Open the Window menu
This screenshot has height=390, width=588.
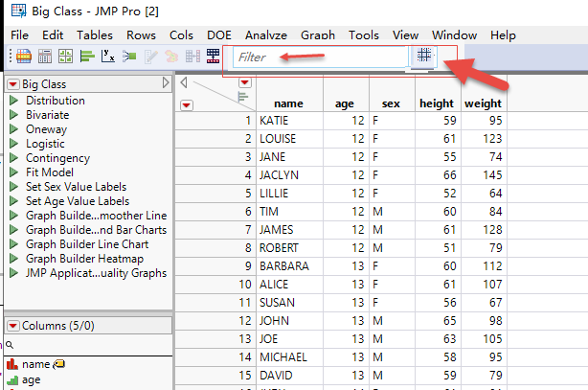coord(454,34)
